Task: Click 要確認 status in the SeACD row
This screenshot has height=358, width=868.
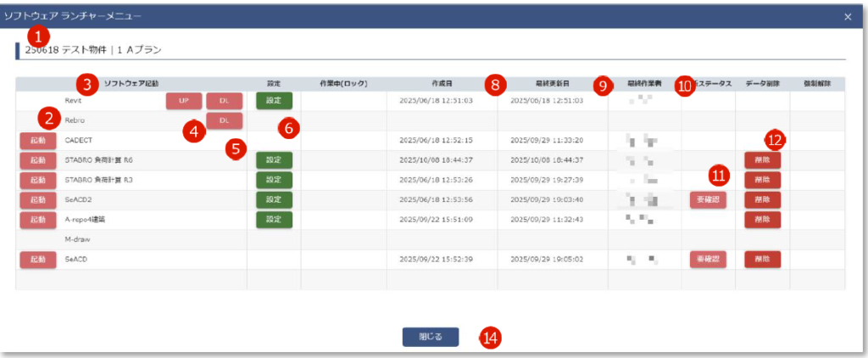Action: (x=707, y=259)
